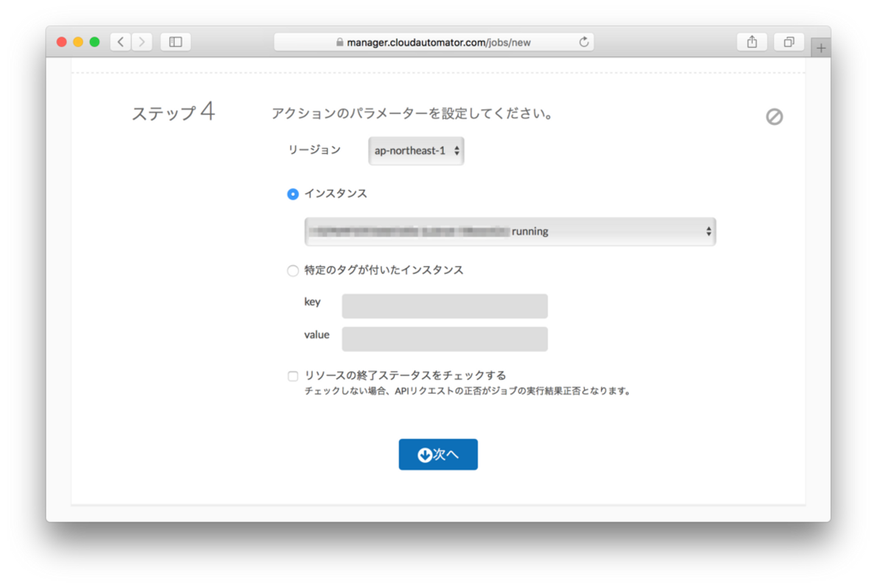Click the cancel circle-slash icon in step 4

click(774, 116)
